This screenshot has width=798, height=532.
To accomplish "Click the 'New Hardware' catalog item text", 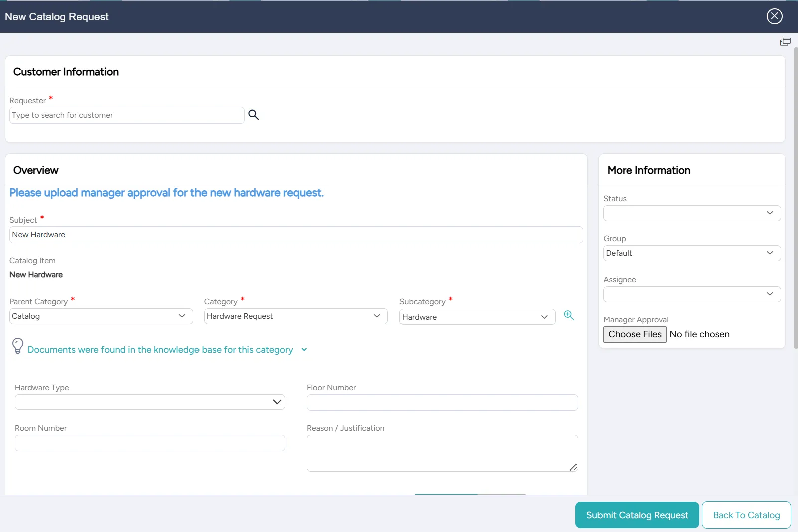I will pyautogui.click(x=36, y=275).
